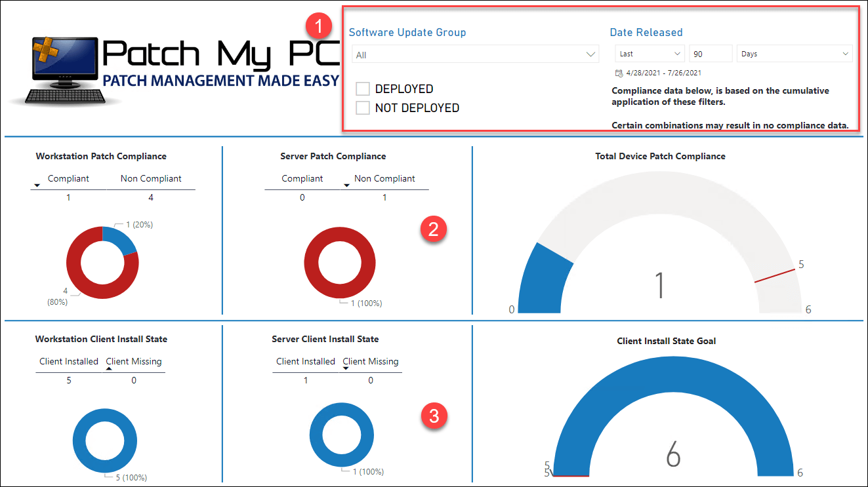The width and height of the screenshot is (868, 487).
Task: Click Workstation Client Installed column header
Action: pos(69,361)
